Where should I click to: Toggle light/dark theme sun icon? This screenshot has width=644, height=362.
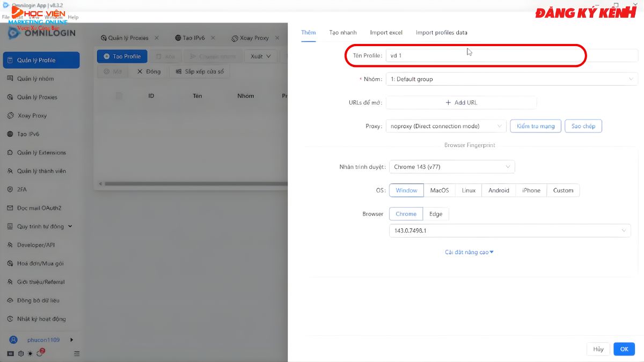[x=30, y=353]
